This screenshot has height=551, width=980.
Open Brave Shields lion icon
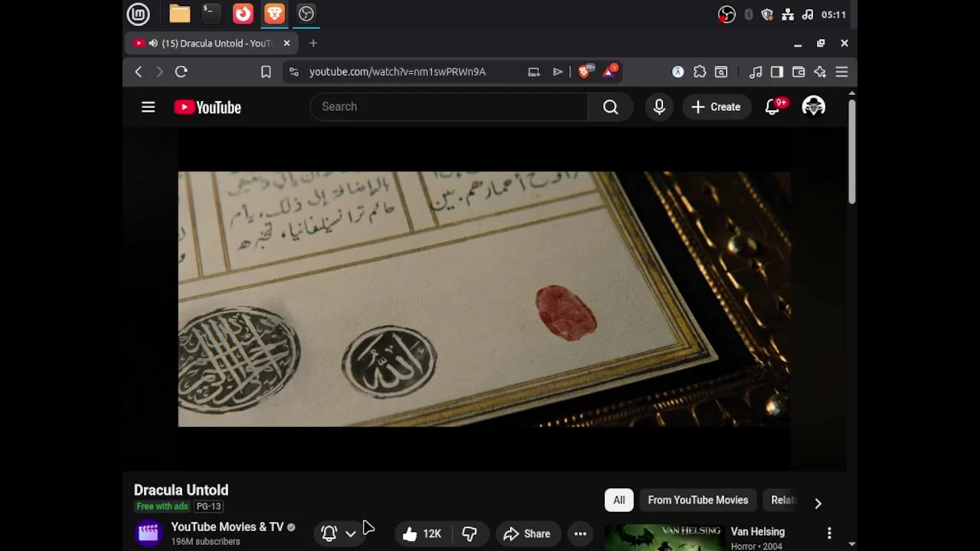coord(585,72)
